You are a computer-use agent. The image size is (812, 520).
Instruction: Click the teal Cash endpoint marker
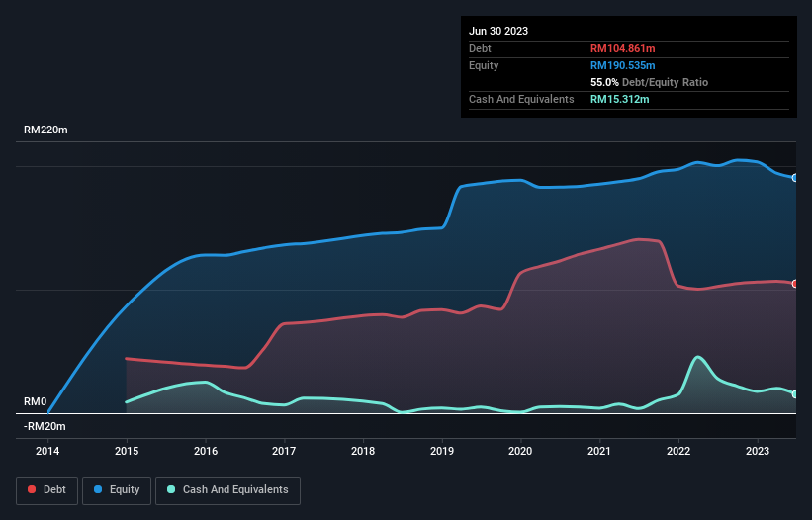coord(795,394)
